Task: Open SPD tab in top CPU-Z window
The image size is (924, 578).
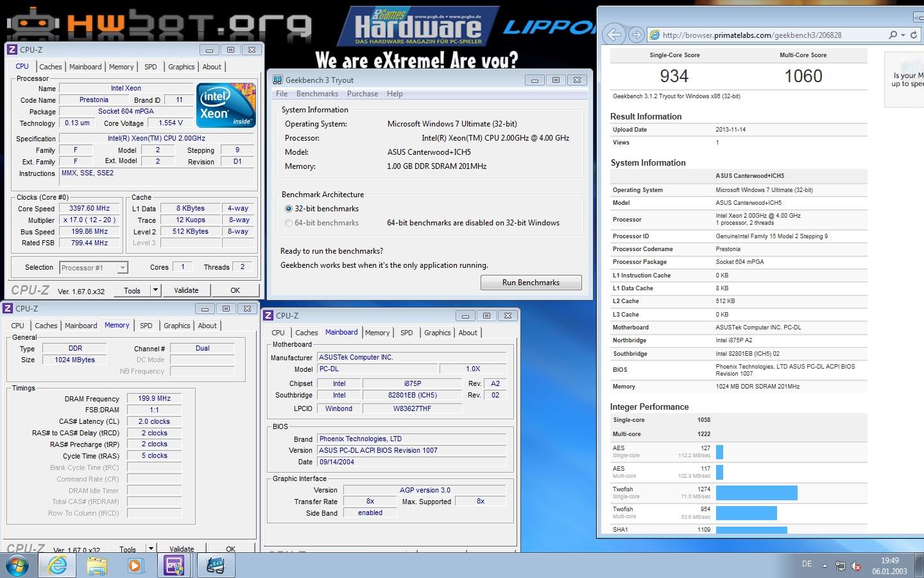Action: tap(151, 67)
